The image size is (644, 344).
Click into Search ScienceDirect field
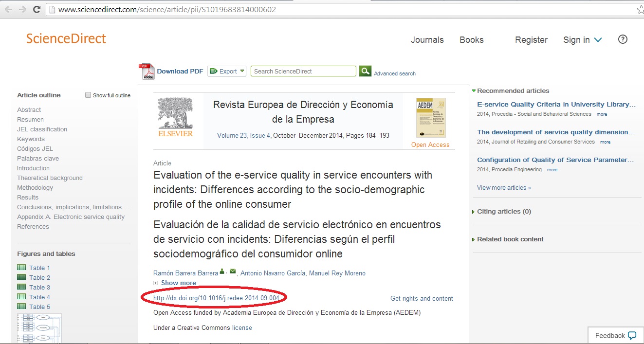[303, 71]
